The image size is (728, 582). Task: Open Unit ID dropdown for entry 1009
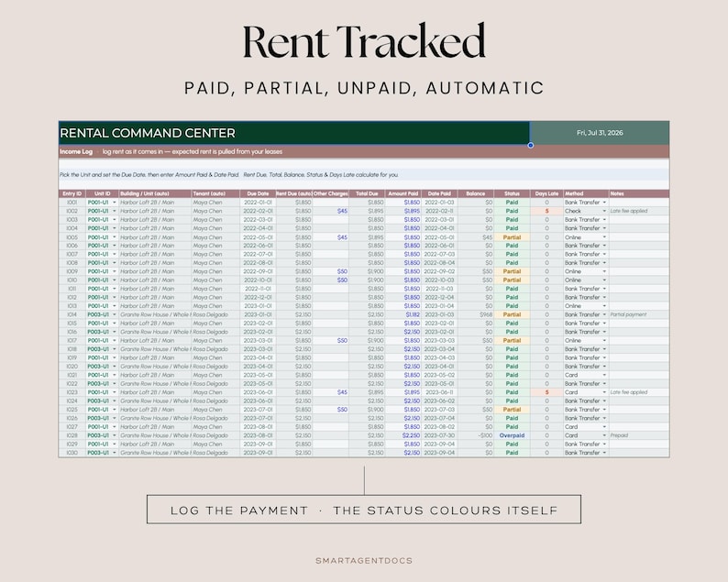coord(115,271)
